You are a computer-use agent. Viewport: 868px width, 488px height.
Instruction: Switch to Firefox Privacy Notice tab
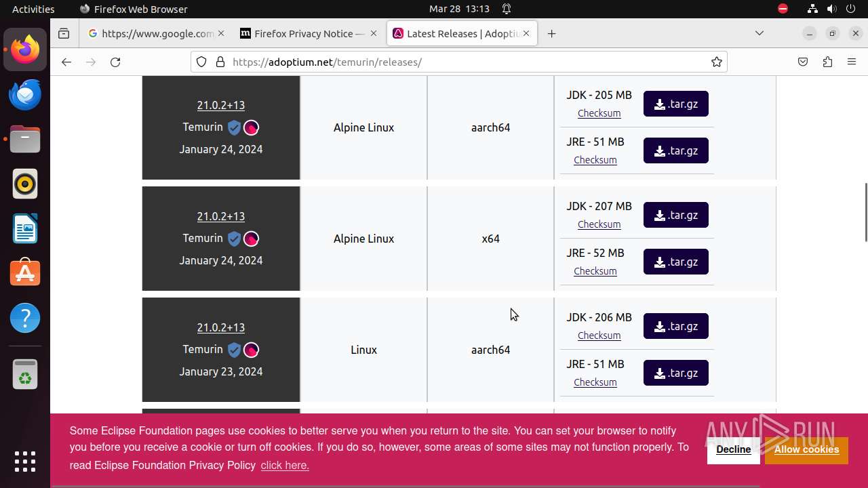tap(310, 33)
